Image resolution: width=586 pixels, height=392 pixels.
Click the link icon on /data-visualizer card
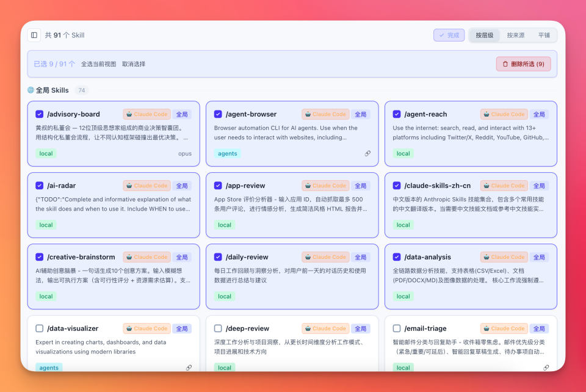click(x=189, y=368)
